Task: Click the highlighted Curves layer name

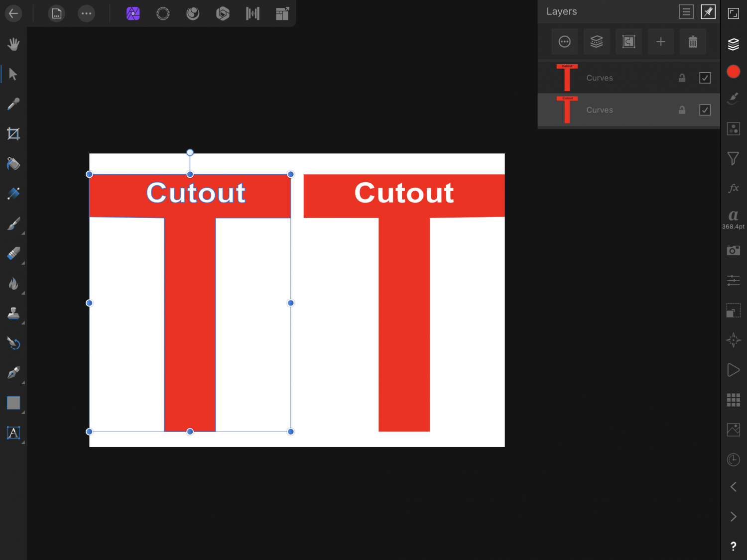Action: coord(600,110)
